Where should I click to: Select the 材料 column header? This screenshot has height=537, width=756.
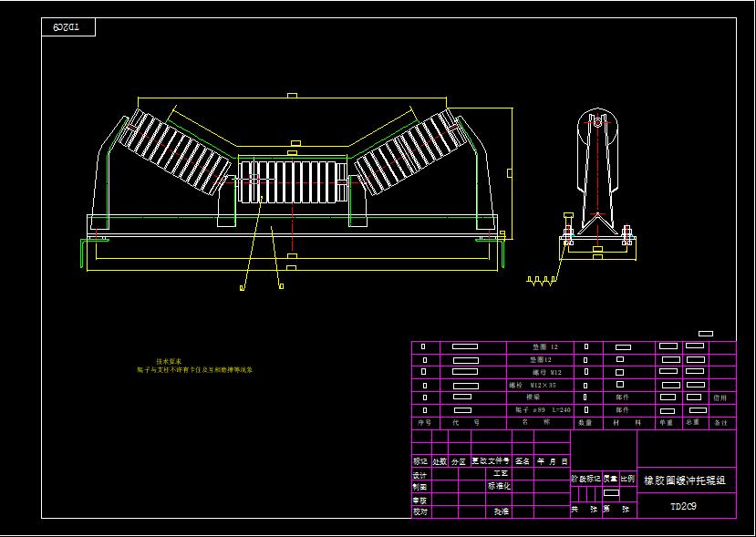click(x=628, y=423)
